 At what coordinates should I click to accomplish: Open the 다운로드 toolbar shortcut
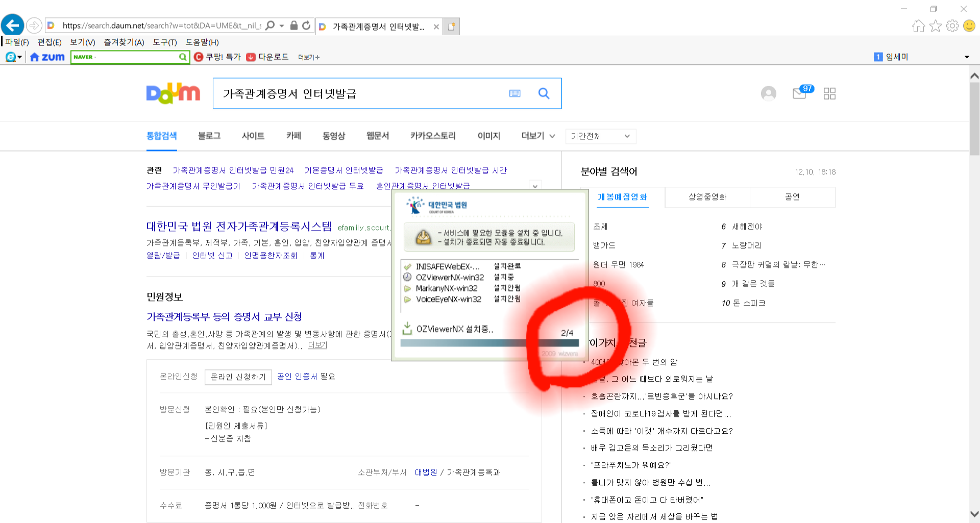[267, 57]
